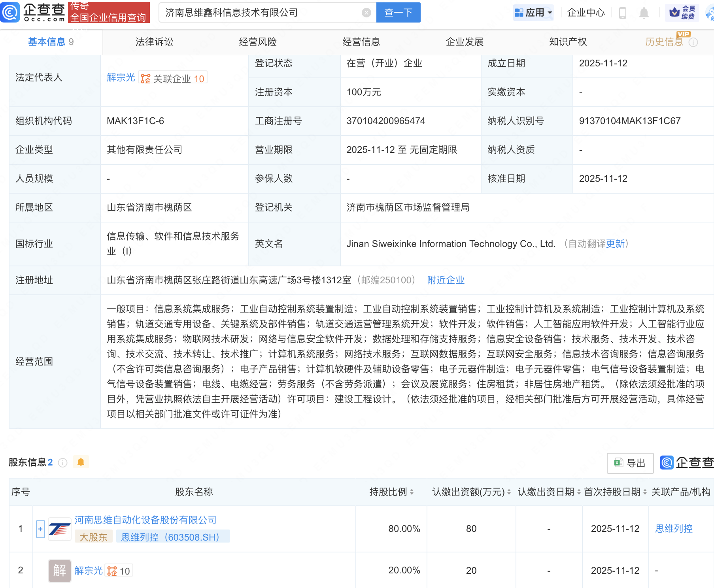Click info icon beside 历史信息 tab
The width and height of the screenshot is (714, 588).
coord(693,42)
